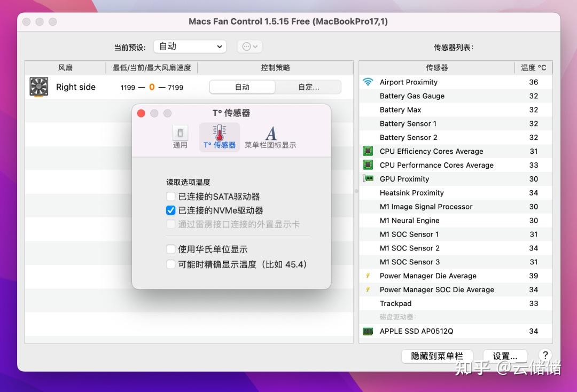
Task: Open the 自动 preset dropdown
Action: tap(190, 46)
